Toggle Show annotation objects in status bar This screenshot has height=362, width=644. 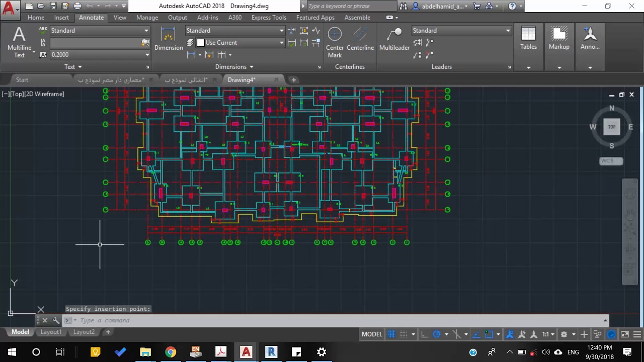[x=510, y=334]
